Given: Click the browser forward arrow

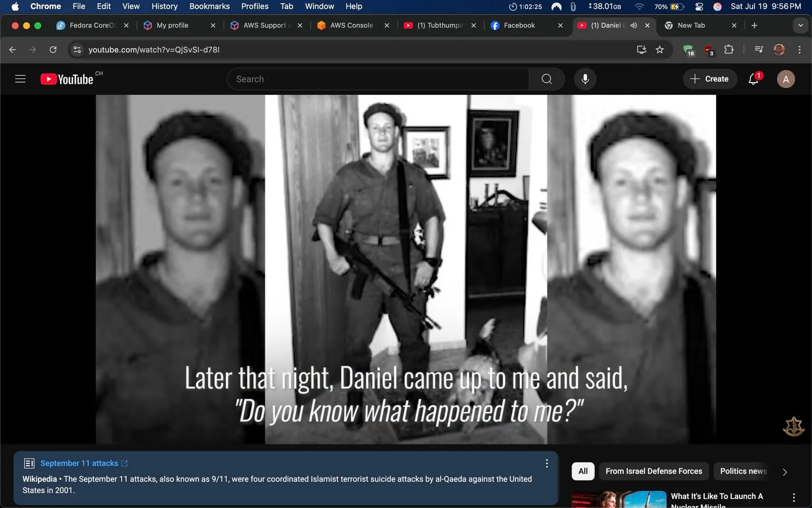Looking at the screenshot, I should tap(33, 49).
